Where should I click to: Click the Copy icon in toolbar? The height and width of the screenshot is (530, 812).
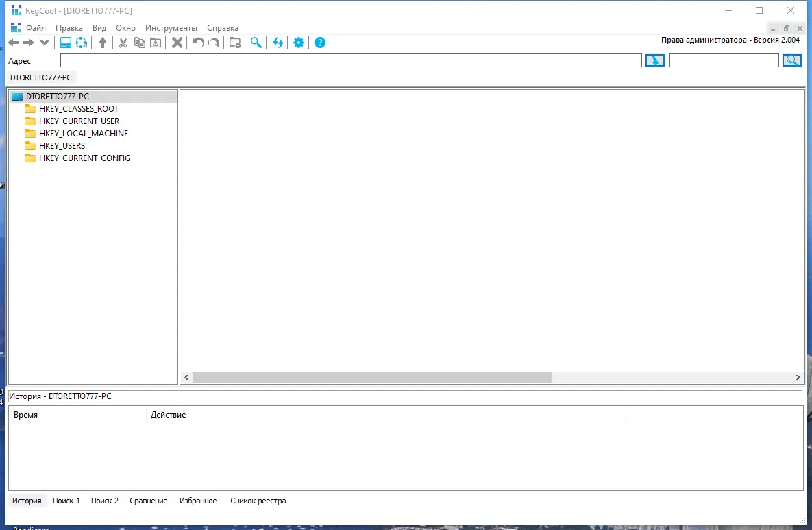[x=139, y=43]
